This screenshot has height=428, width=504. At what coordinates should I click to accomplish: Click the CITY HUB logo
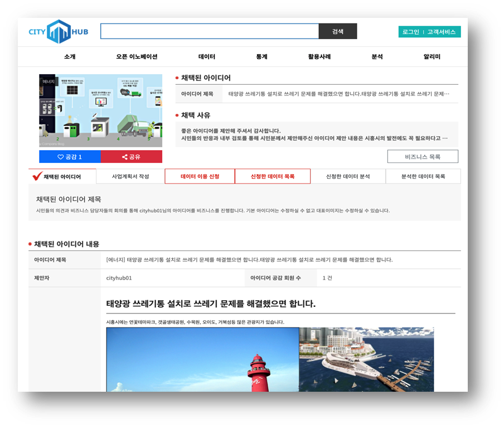pos(59,32)
